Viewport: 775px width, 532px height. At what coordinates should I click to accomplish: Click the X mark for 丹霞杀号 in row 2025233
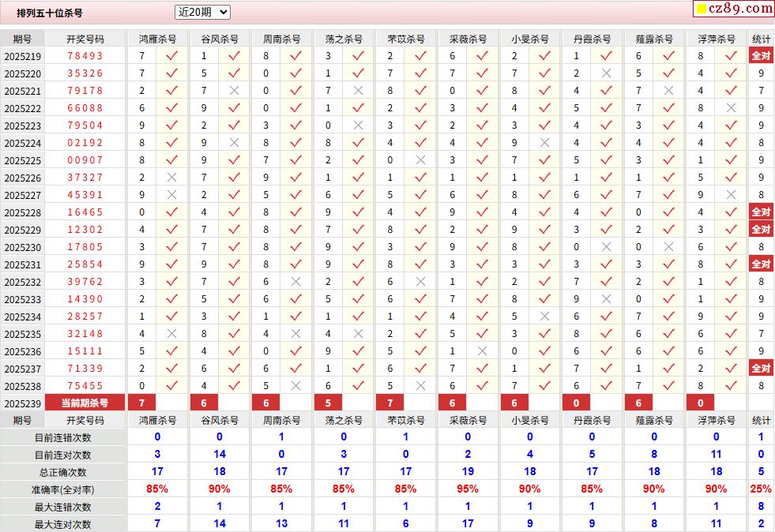click(607, 299)
